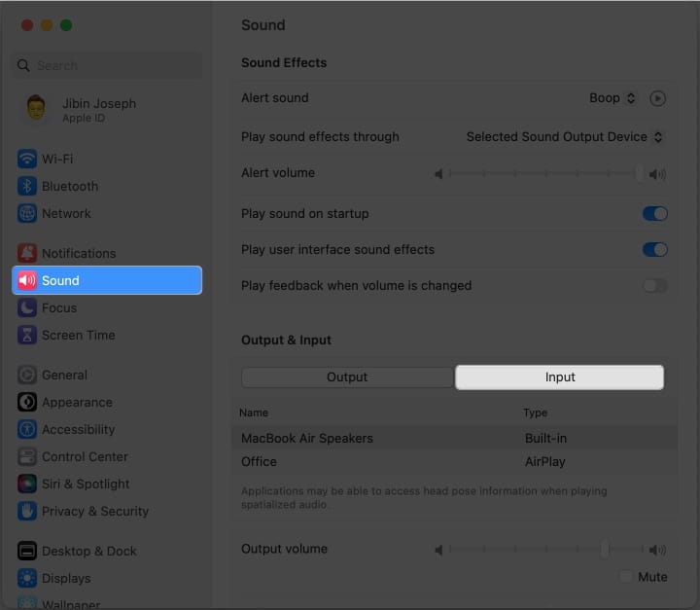Click the Type column header
Viewport: 700px width, 610px height.
(x=536, y=413)
